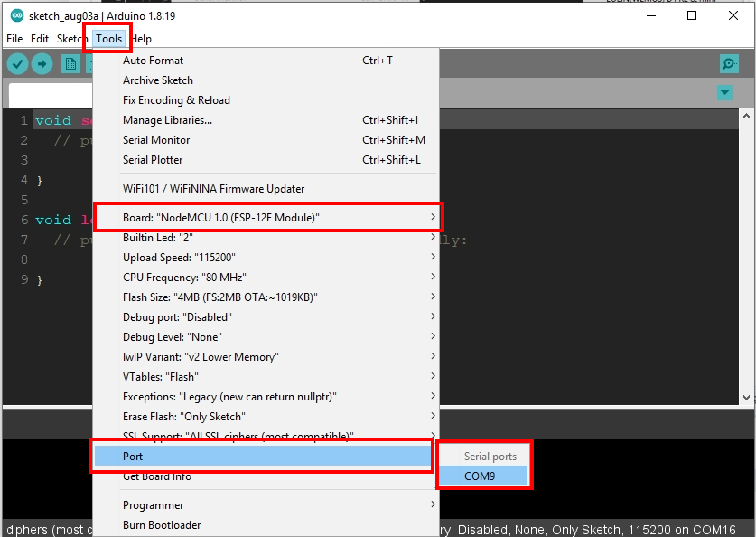
Task: Expand the Exceptions submenu
Action: click(x=266, y=397)
